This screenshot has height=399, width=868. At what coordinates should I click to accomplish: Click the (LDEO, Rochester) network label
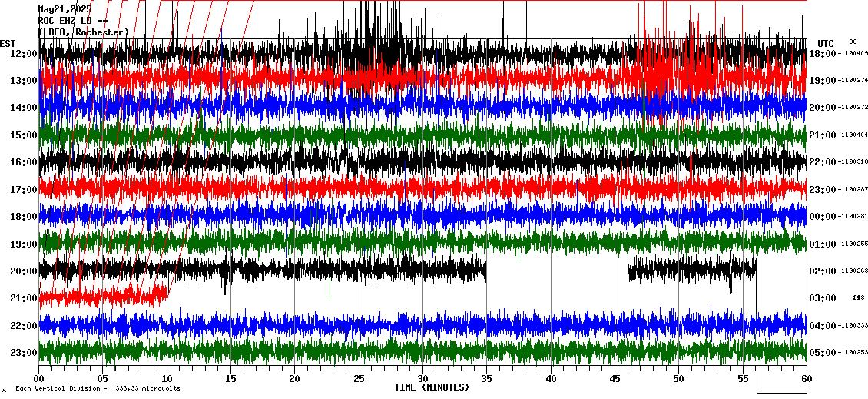[x=84, y=32]
